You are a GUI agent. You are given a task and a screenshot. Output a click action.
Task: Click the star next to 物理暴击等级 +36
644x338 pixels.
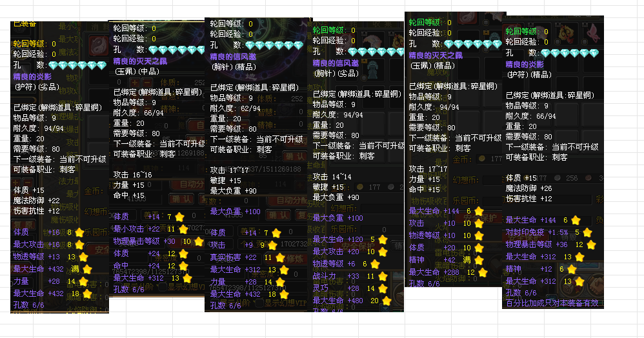[x=590, y=244]
